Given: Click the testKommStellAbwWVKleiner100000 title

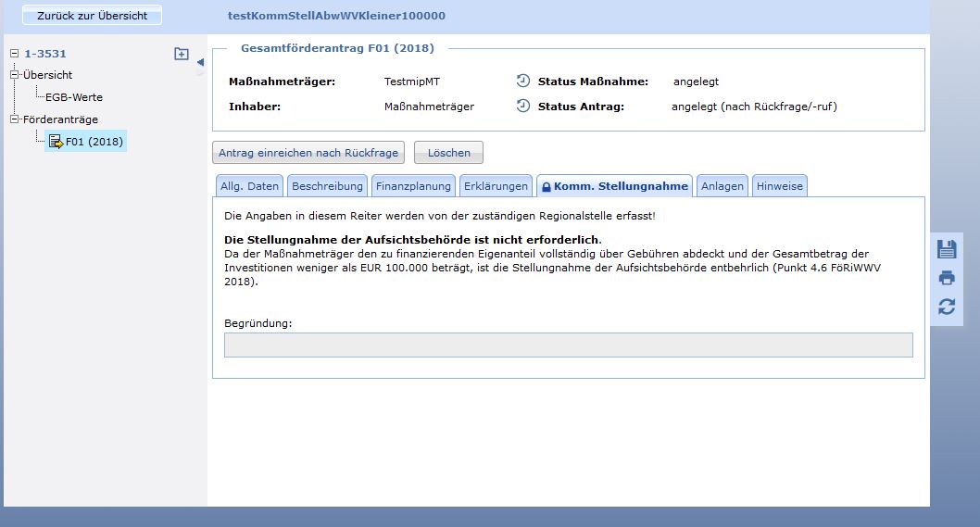Looking at the screenshot, I should coord(336,16).
